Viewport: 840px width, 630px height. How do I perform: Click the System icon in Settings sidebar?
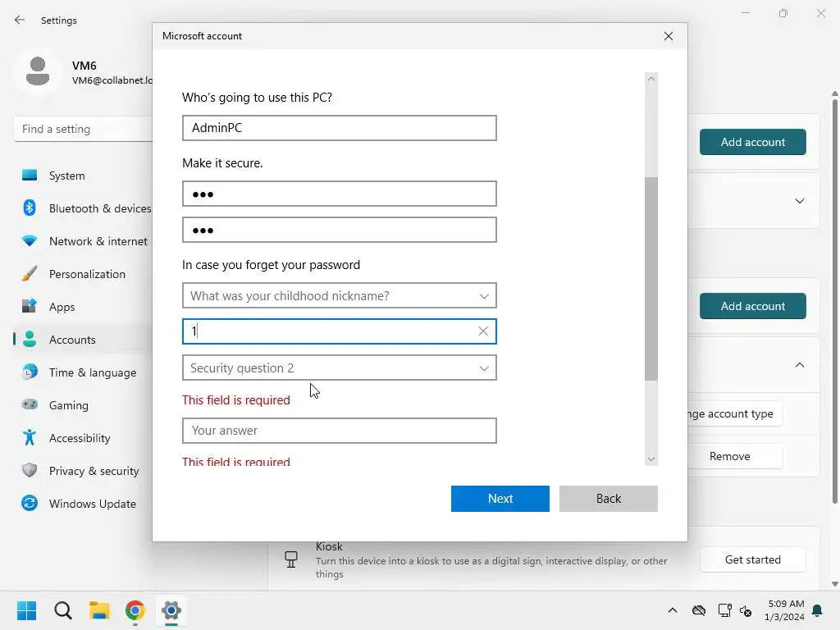coord(30,176)
